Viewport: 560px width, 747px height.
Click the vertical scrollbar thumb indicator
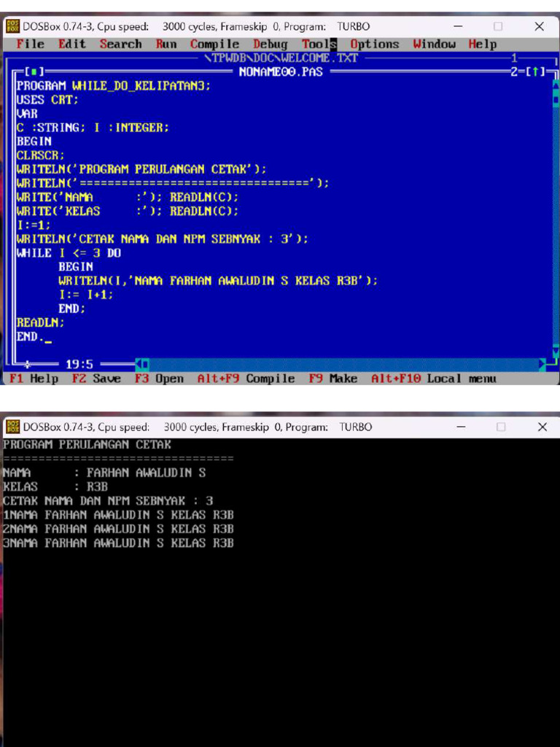[x=555, y=100]
